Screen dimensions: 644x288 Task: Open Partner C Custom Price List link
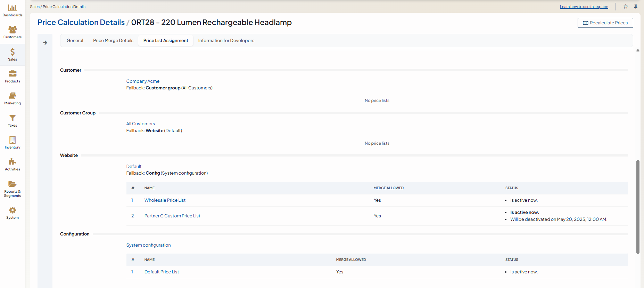[x=172, y=216]
